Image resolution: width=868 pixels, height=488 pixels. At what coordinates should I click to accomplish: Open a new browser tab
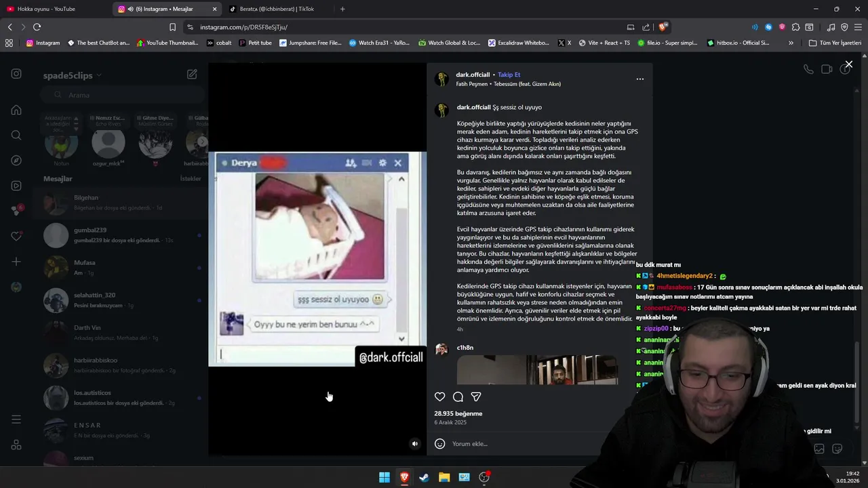[x=342, y=9]
